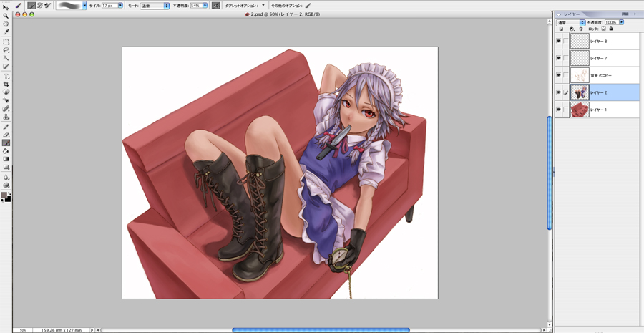Hide レイヤー 8 using its eye icon
This screenshot has height=333, width=644.
tap(558, 42)
